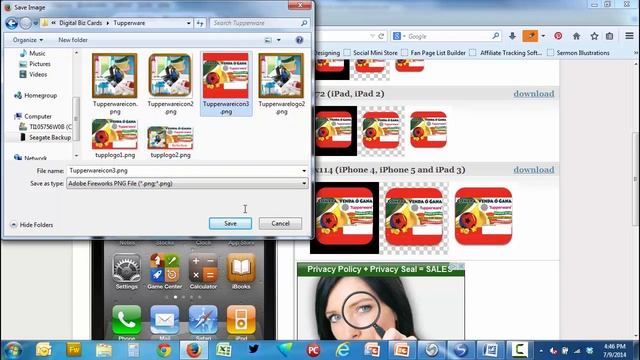Reload the page in the Firefox address bar
The height and width of the screenshot is (360, 640).
pos(381,36)
